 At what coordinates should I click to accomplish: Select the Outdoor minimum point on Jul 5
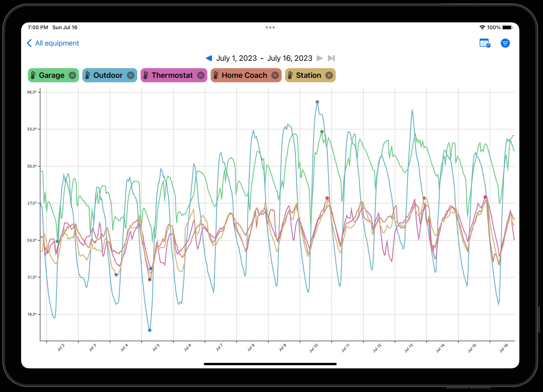150,330
